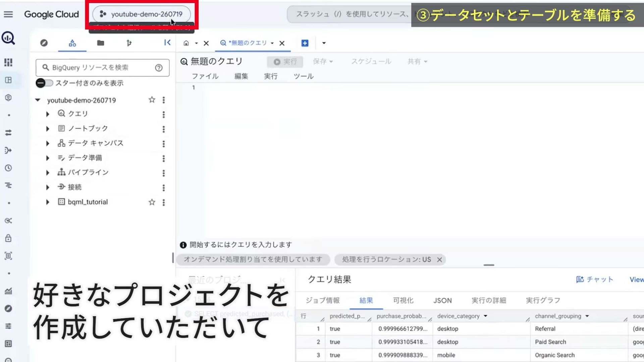Switch to the 可視化 tab
The height and width of the screenshot is (362, 644).
tap(403, 300)
